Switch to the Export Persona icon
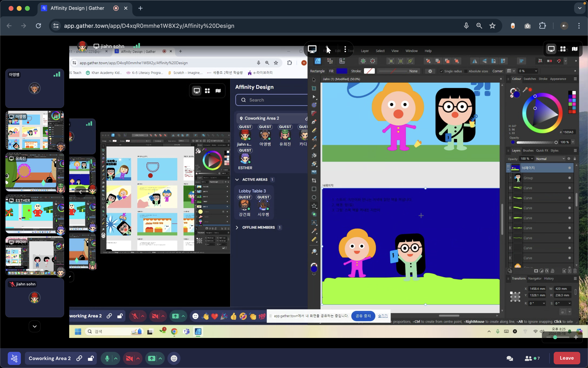588x368 pixels. click(342, 61)
